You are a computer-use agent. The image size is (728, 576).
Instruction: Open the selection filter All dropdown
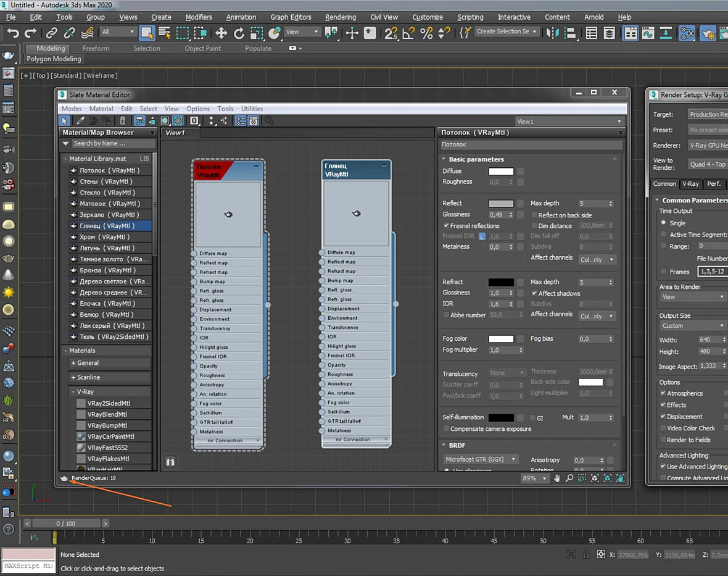[x=118, y=31]
